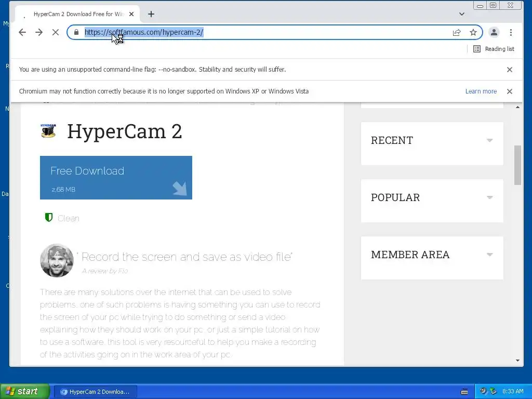This screenshot has width=532, height=399.
Task: Click the vertical scrollbar thumb
Action: tap(517, 165)
